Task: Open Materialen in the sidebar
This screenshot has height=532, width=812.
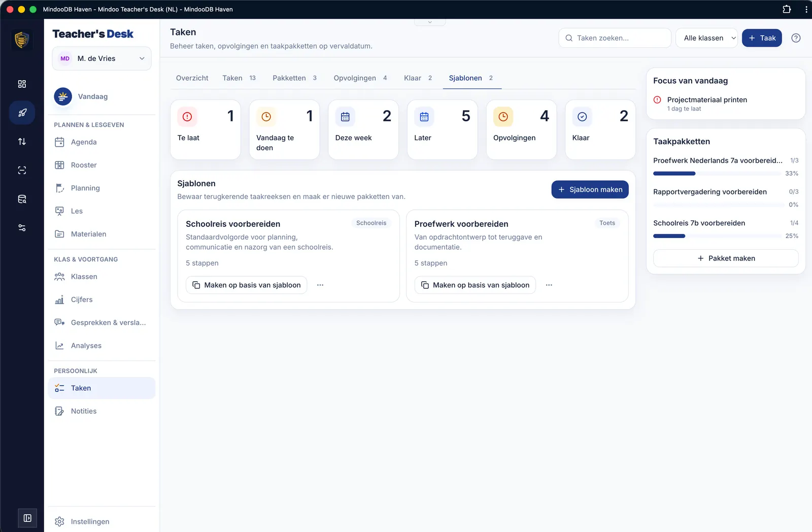Action: click(101, 234)
